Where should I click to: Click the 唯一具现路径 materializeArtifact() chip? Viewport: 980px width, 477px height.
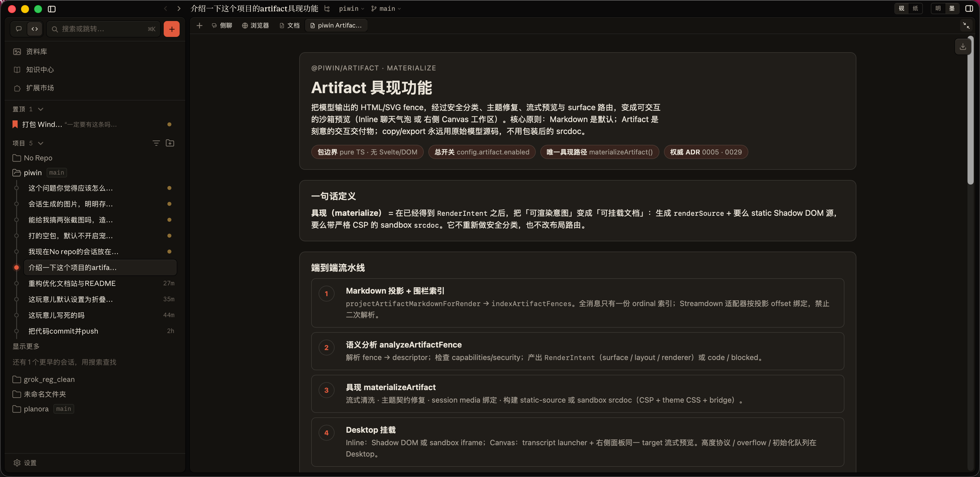[599, 152]
